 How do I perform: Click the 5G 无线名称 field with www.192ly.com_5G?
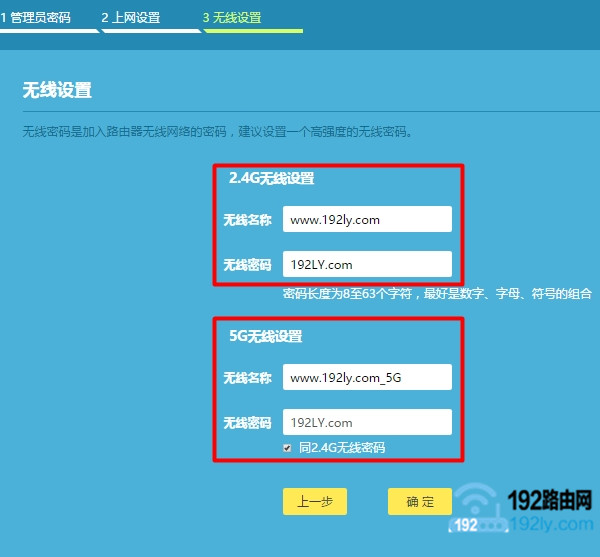(367, 377)
